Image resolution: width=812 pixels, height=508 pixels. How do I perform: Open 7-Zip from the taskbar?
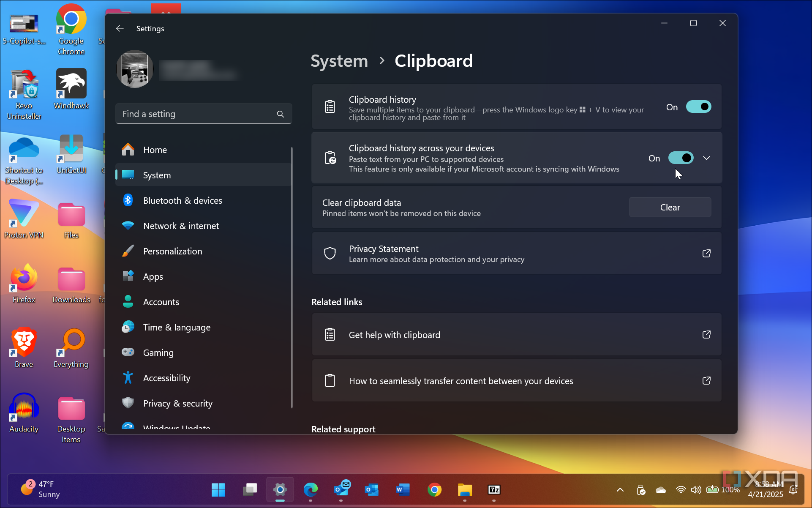click(x=494, y=490)
